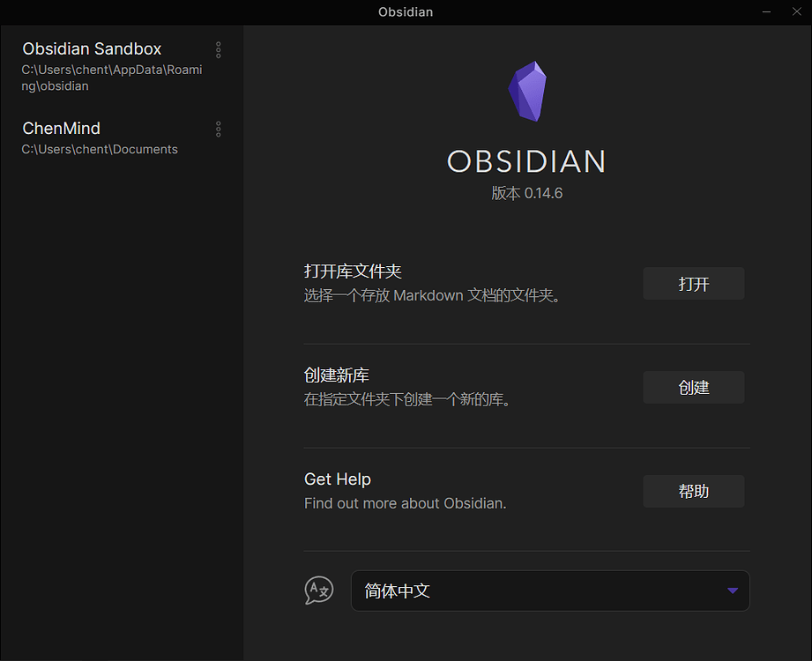Click the OBSIDIAN title text
The image size is (812, 661).
[526, 161]
